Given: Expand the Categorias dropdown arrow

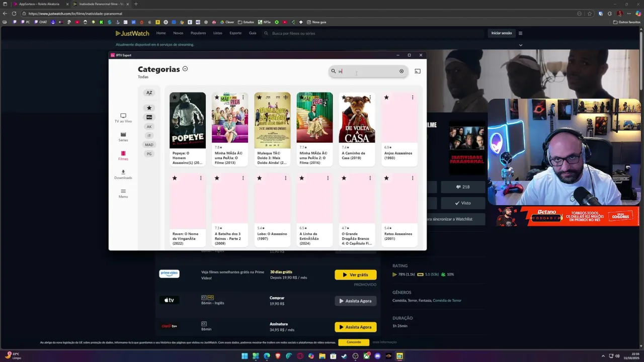Looking at the screenshot, I should coord(185,69).
